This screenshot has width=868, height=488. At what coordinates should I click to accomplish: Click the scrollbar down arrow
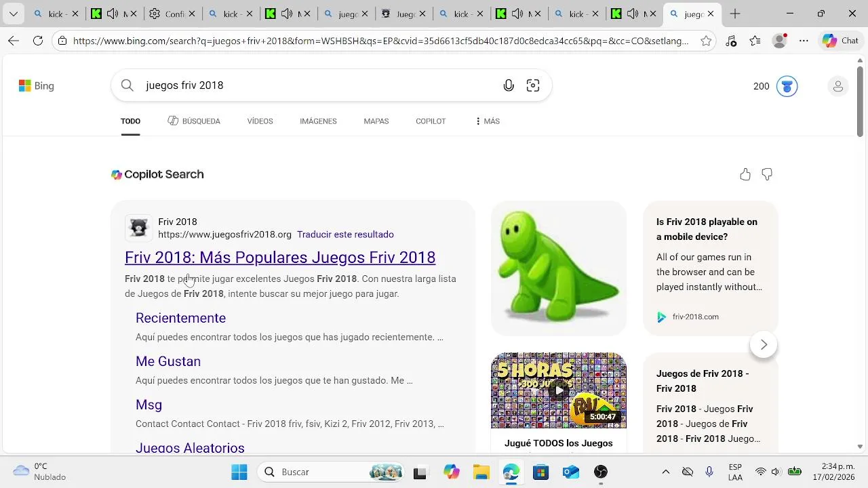[860, 447]
